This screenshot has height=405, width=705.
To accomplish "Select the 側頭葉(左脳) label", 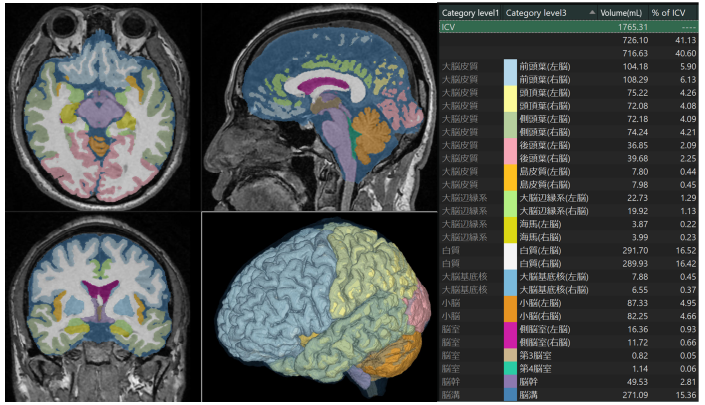I will point(544,119).
